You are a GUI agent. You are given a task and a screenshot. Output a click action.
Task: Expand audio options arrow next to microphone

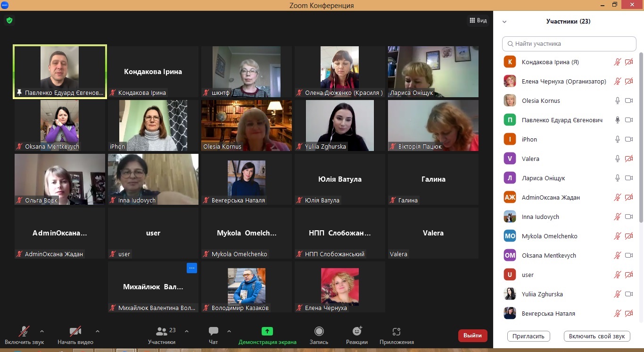click(42, 331)
